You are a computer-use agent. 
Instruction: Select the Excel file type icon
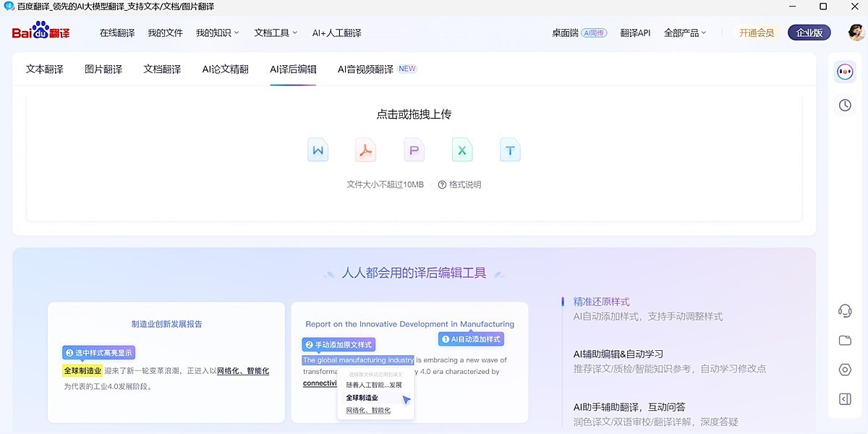[461, 150]
